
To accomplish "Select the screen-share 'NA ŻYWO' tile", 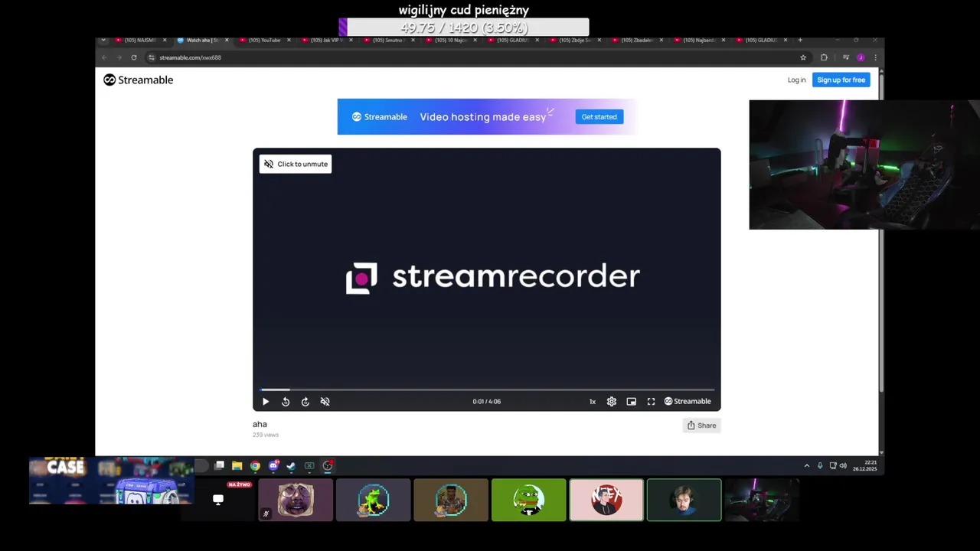I will (218, 500).
